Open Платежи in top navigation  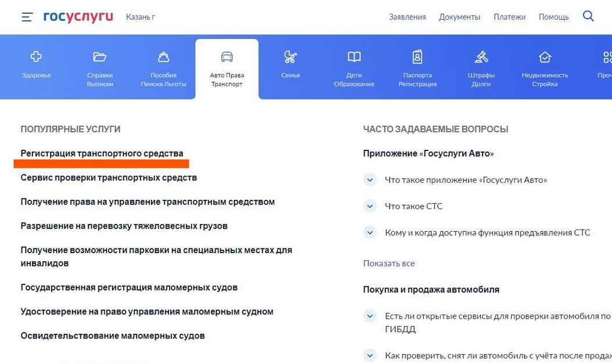pos(509,17)
